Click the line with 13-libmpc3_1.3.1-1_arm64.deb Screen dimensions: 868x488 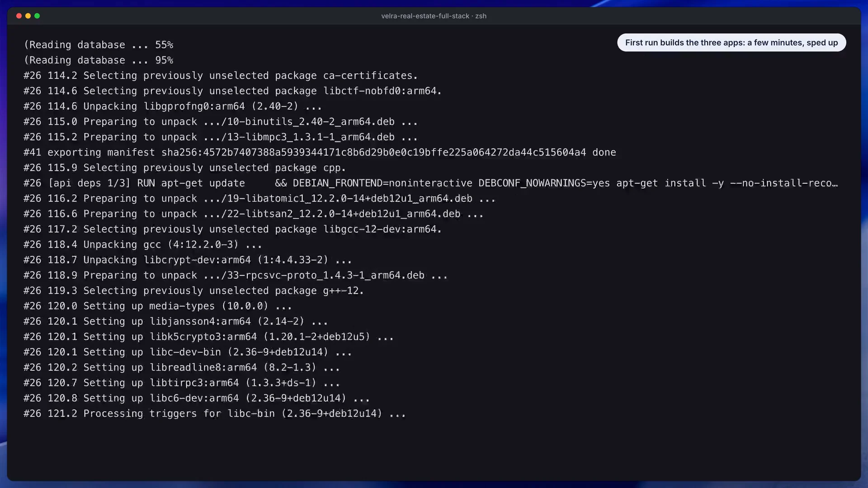pos(221,137)
